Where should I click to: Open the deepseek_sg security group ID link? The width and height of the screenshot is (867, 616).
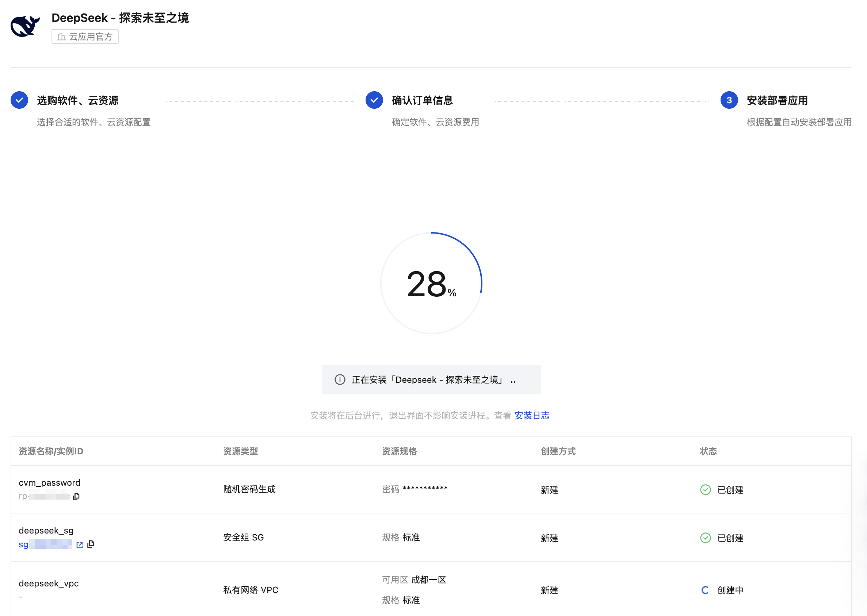[45, 544]
